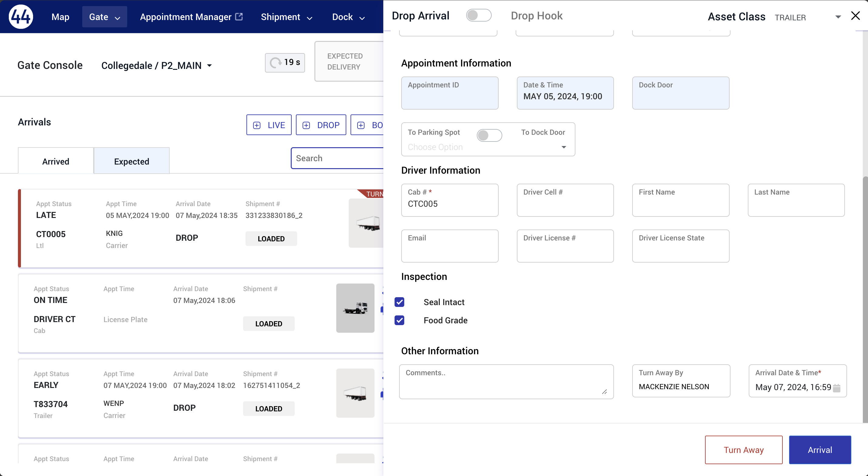
Task: Click Gate Console heading
Action: click(50, 65)
